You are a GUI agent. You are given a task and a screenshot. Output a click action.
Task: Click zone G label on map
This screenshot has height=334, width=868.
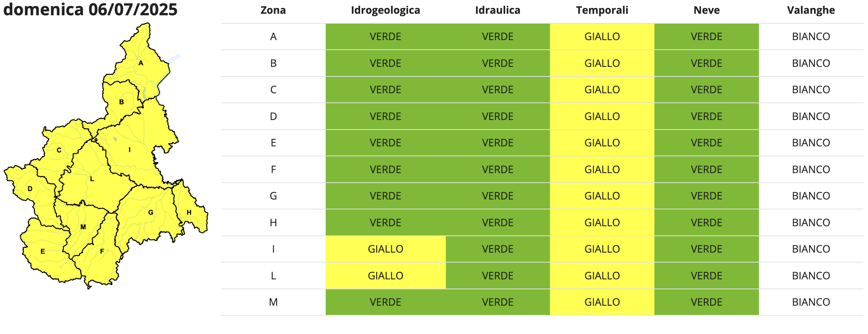(151, 212)
